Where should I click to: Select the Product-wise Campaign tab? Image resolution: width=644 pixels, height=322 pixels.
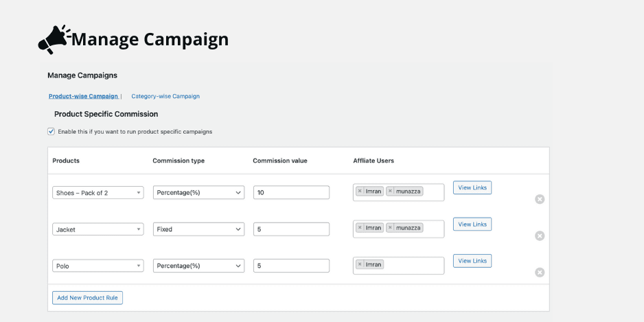tap(83, 96)
